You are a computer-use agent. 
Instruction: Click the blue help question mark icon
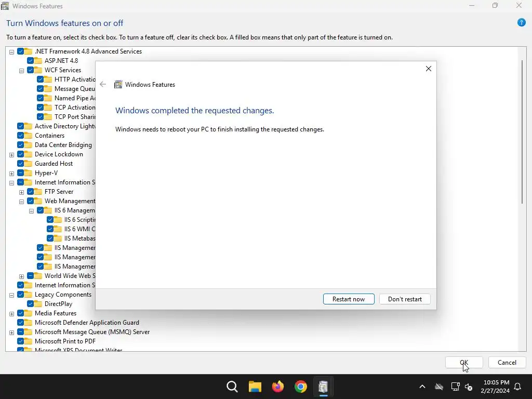tap(521, 23)
